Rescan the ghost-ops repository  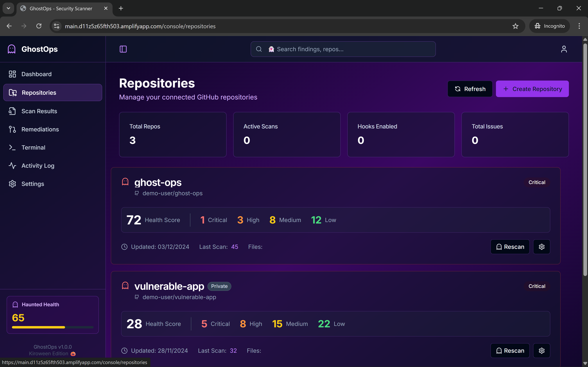510,247
